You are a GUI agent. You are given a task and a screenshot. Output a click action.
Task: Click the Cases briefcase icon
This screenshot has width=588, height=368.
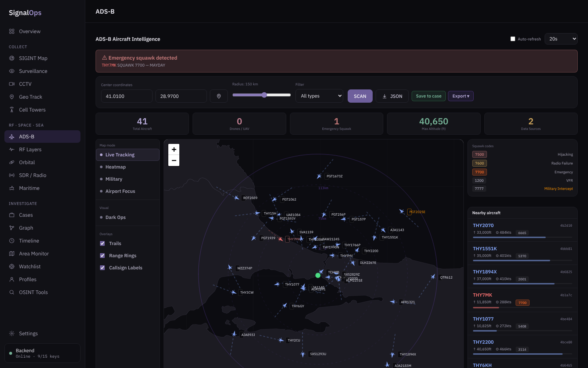12,215
